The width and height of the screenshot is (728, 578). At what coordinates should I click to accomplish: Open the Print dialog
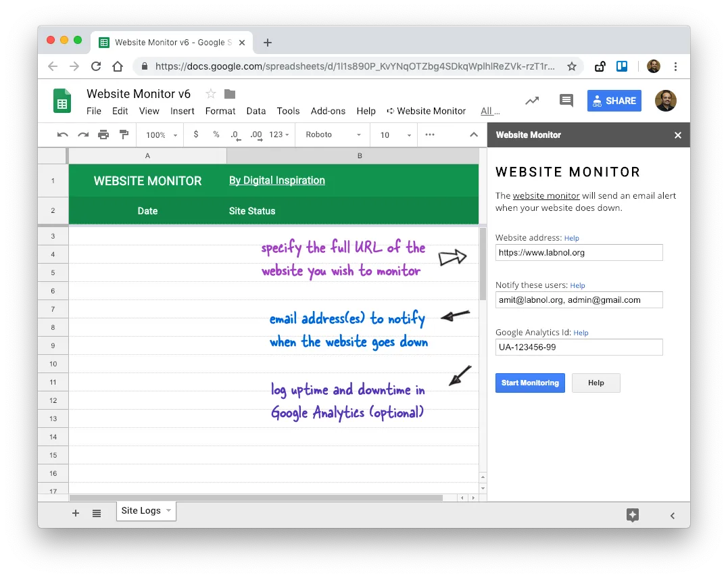(103, 135)
